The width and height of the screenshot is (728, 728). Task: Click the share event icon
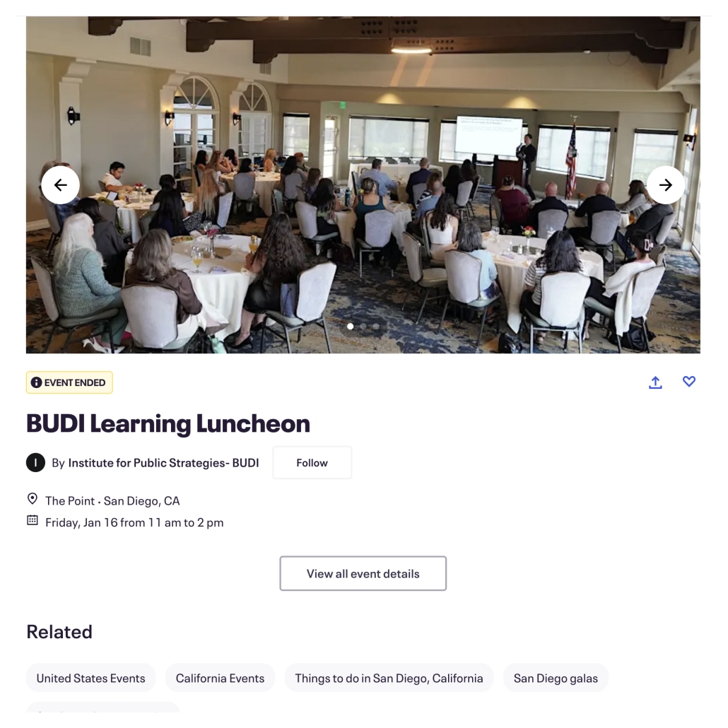(655, 382)
